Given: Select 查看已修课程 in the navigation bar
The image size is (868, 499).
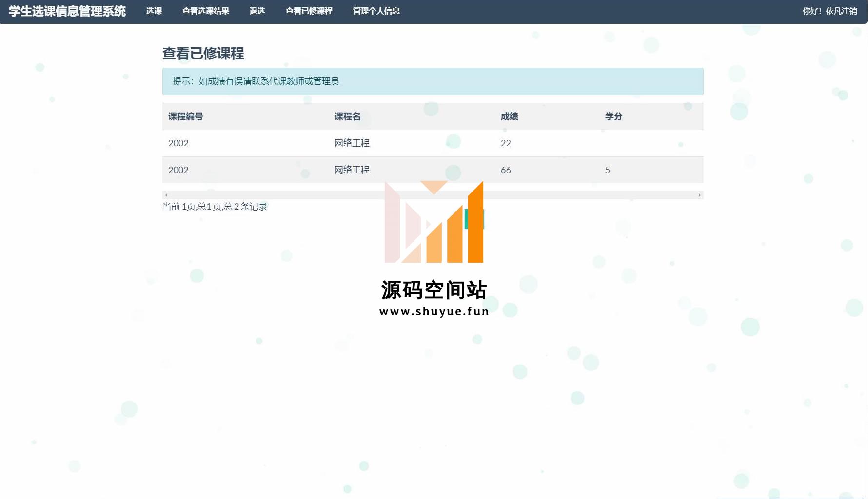Looking at the screenshot, I should pyautogui.click(x=309, y=11).
